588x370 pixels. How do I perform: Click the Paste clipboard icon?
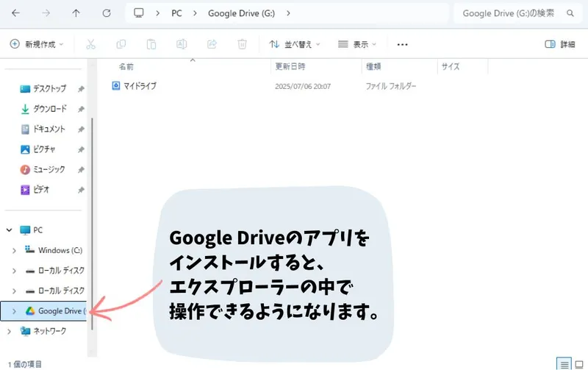pos(151,44)
